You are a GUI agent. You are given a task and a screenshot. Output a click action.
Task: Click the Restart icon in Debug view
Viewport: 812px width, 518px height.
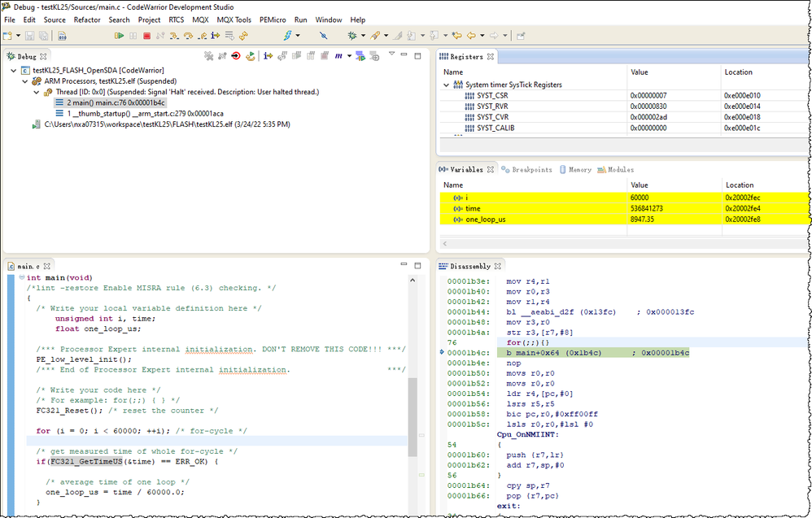[250, 56]
